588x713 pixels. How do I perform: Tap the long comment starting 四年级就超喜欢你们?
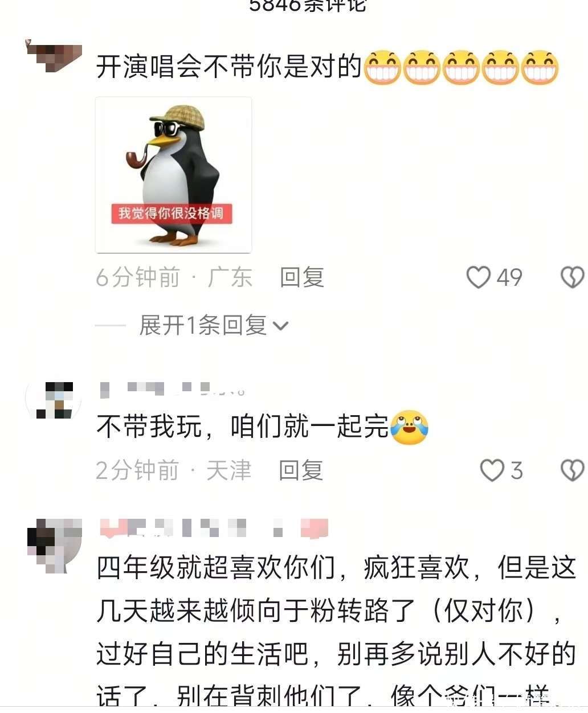pyautogui.click(x=336, y=632)
